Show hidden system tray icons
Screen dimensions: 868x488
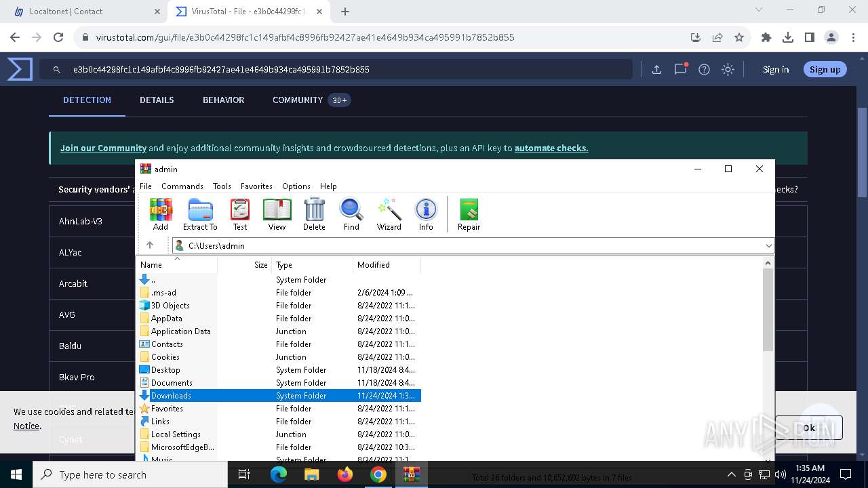[x=731, y=474]
